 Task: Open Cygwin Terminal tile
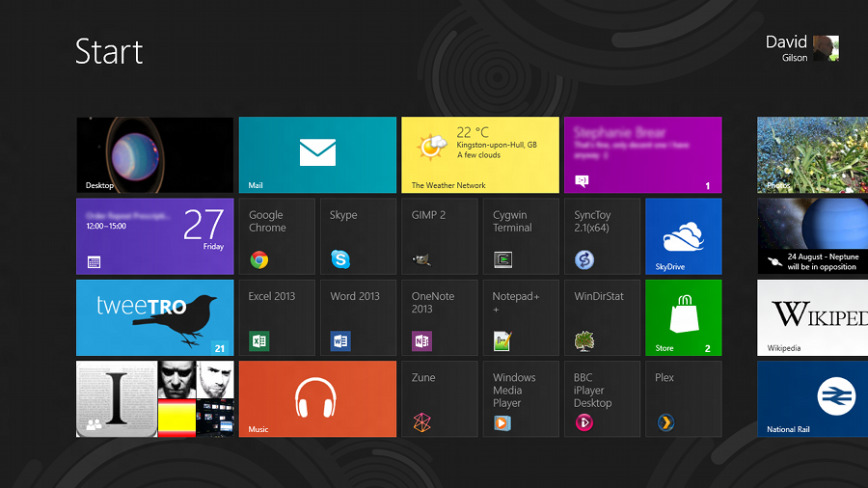(x=521, y=236)
